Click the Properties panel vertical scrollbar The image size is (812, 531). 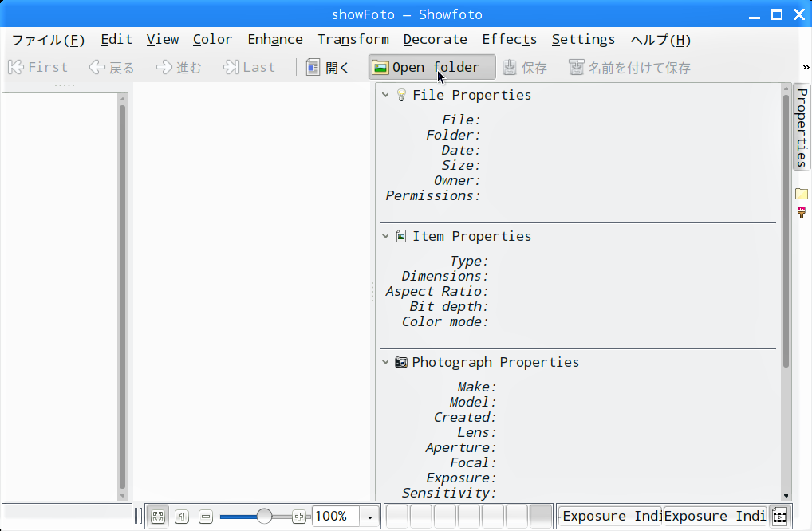coord(786,230)
